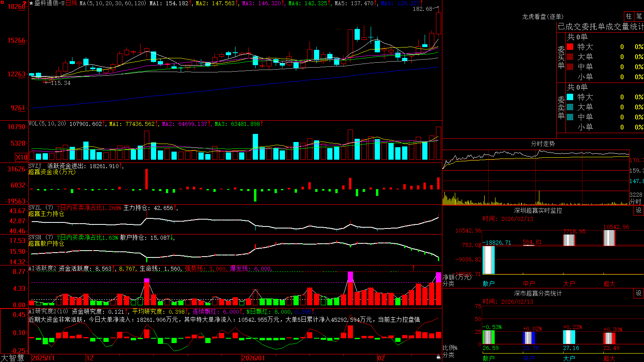This screenshot has width=644, height=362.
Task: Click the red 日线 period label
Action: [71, 3]
